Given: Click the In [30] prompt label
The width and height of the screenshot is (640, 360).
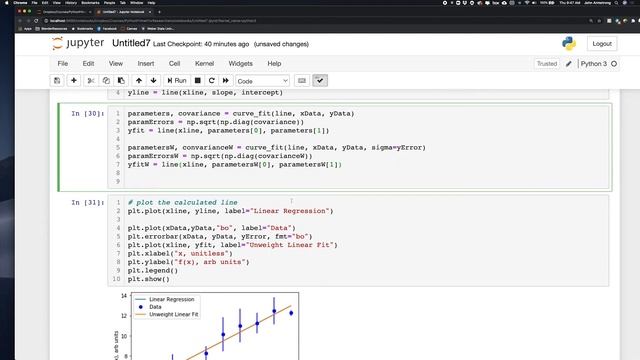Looking at the screenshot, I should pyautogui.click(x=87, y=113).
